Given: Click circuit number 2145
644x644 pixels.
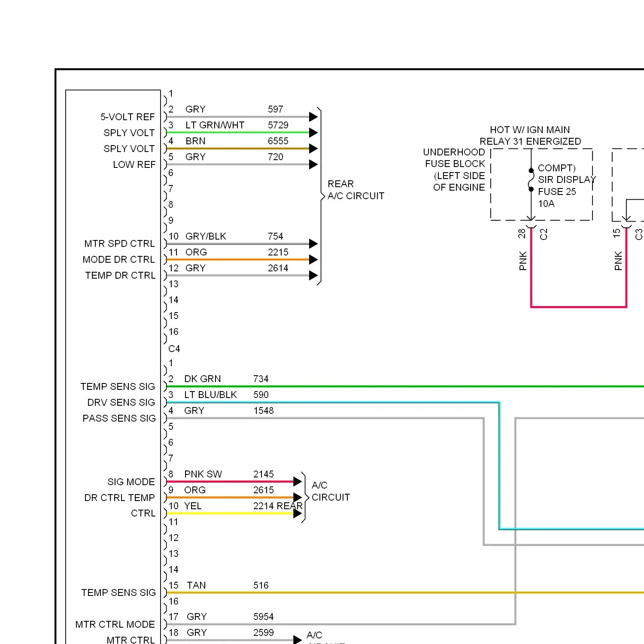Looking at the screenshot, I should tap(264, 474).
